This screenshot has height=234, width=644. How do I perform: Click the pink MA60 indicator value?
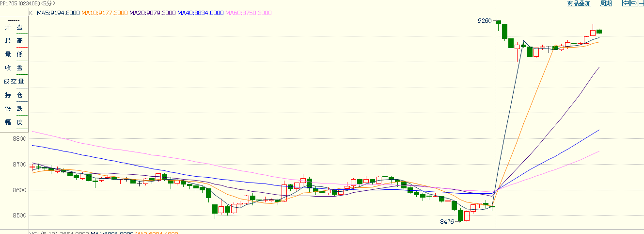248,13
